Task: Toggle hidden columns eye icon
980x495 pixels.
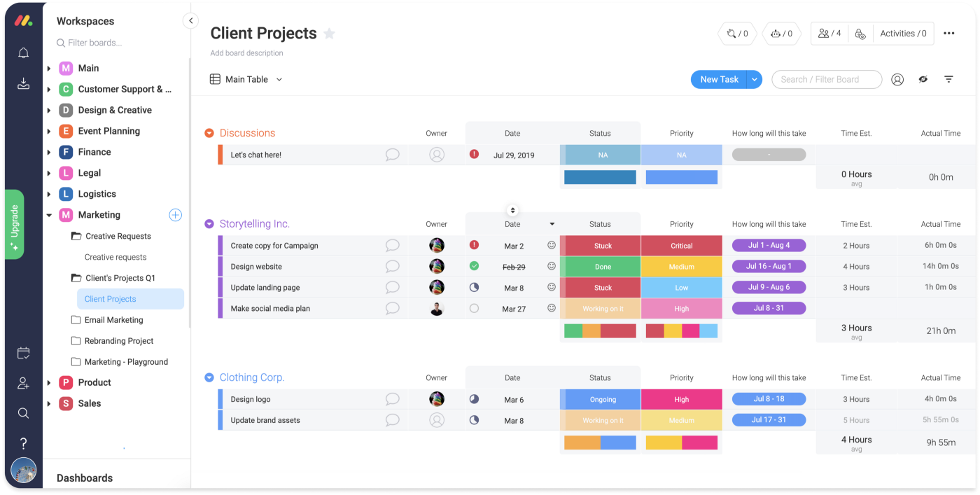Action: point(923,80)
